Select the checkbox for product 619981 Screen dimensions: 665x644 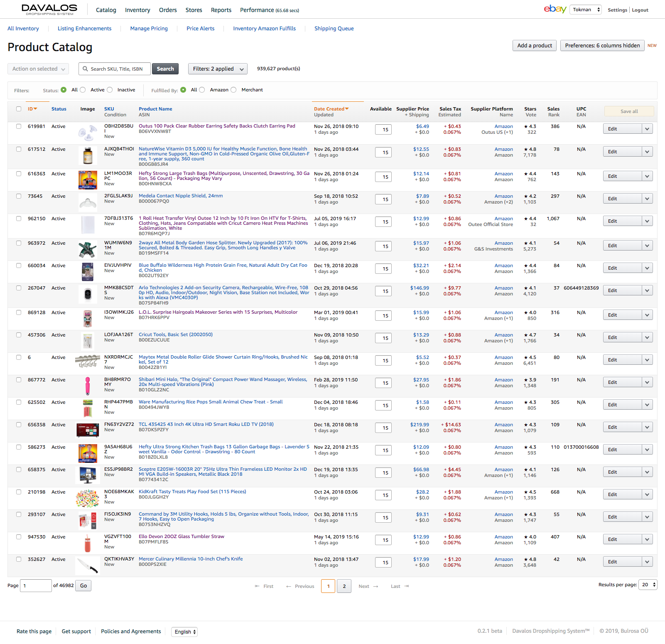pos(19,126)
